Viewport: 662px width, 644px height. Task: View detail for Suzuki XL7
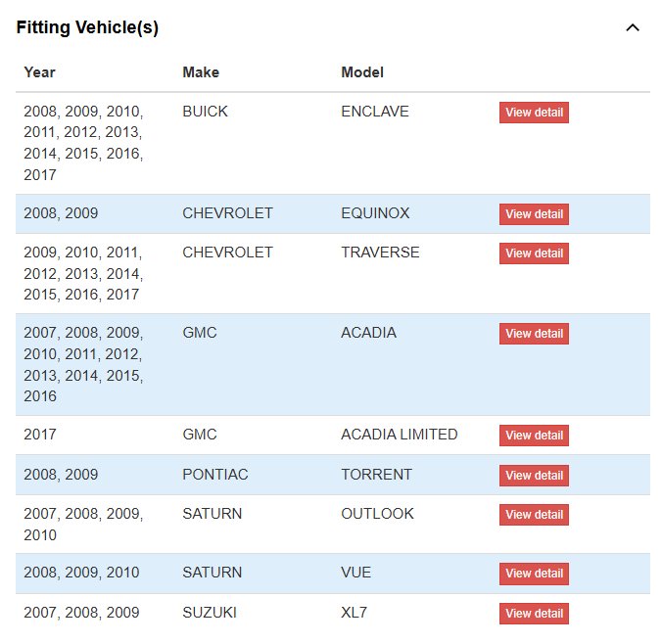(534, 614)
